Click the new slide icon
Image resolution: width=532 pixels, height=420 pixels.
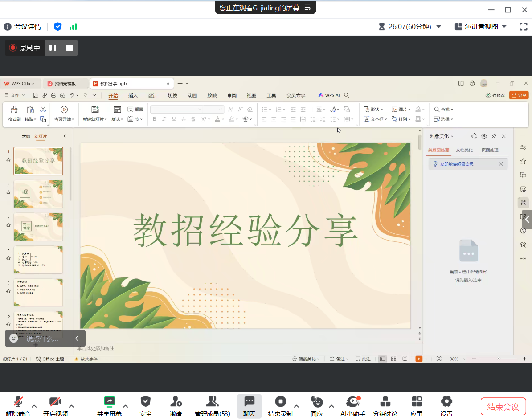pyautogui.click(x=95, y=110)
